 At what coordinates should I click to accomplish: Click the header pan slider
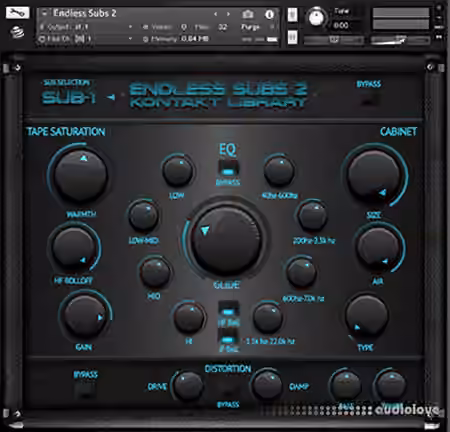coord(334,40)
